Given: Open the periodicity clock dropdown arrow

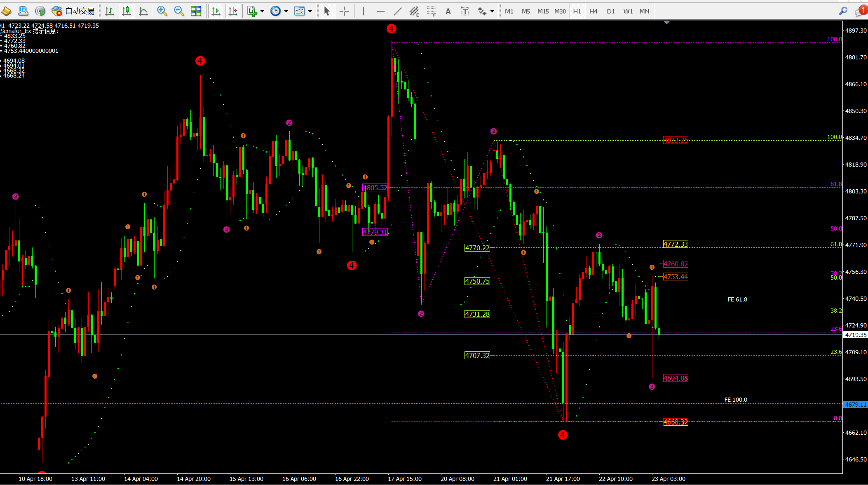Looking at the screenshot, I should [x=286, y=11].
